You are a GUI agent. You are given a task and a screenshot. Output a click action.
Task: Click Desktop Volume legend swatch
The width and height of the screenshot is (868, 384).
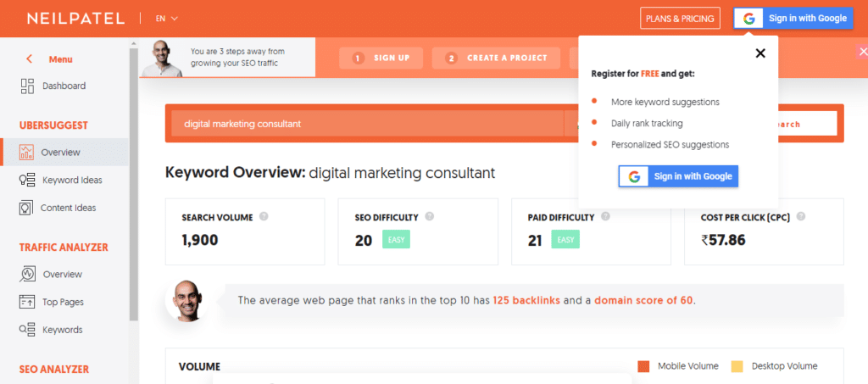(x=737, y=366)
